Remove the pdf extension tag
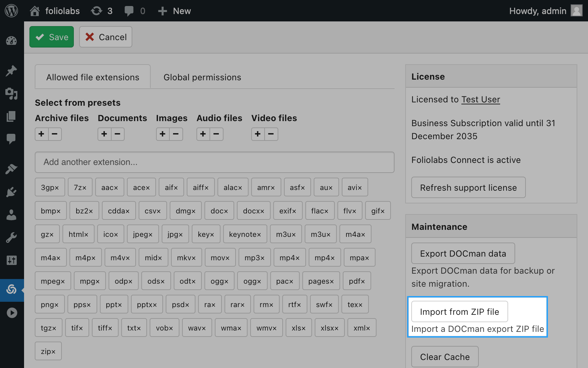 click(x=363, y=282)
